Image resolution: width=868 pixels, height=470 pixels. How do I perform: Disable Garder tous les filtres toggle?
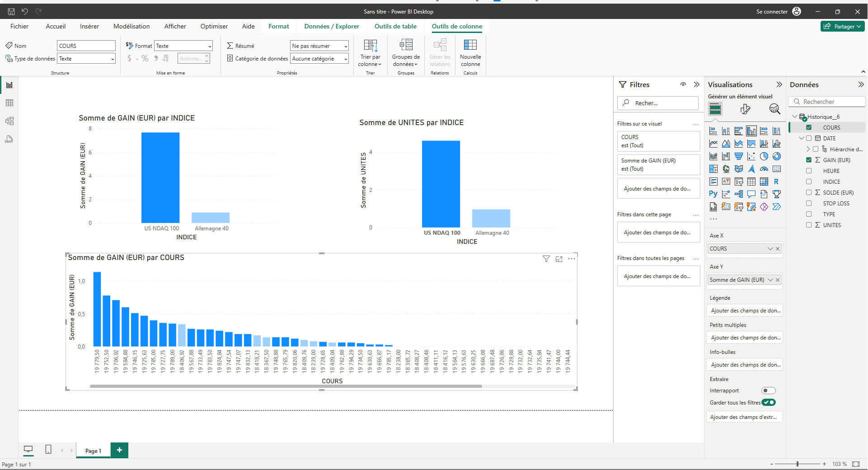[x=768, y=402]
